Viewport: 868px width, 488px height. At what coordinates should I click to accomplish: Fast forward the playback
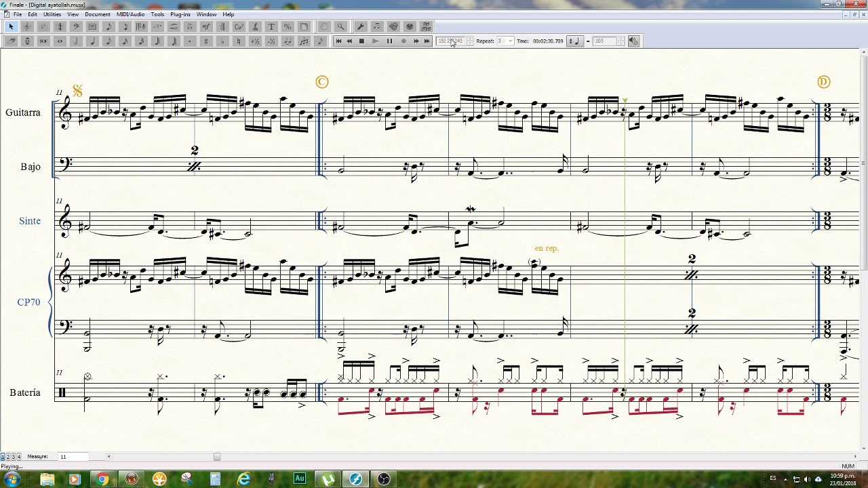[416, 41]
